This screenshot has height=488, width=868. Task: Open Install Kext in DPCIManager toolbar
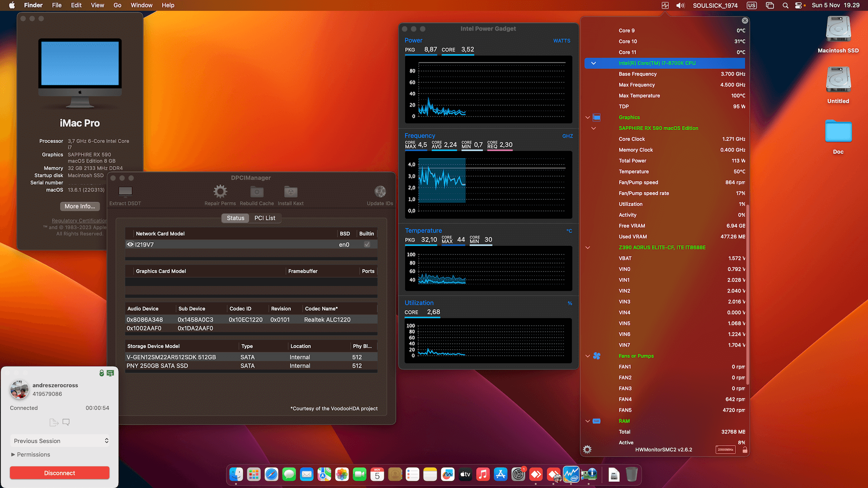tap(290, 192)
